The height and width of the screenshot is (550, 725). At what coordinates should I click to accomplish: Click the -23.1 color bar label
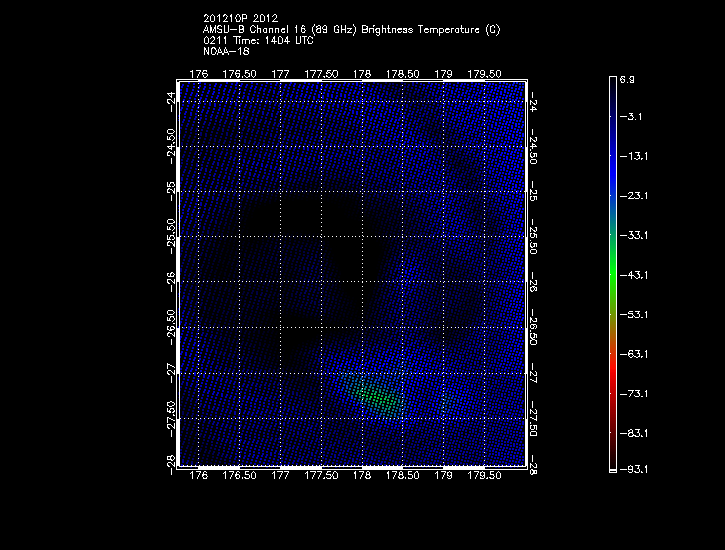634,196
